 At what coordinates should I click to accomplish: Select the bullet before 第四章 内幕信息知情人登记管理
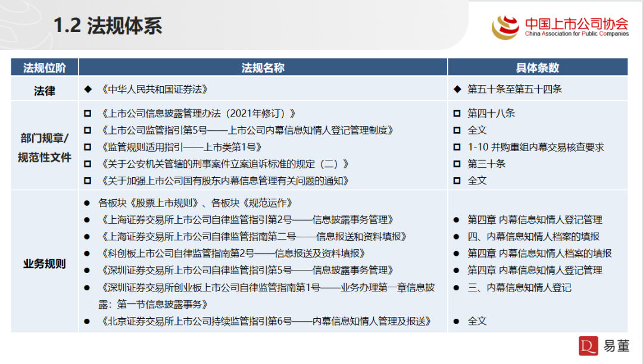coord(457,219)
